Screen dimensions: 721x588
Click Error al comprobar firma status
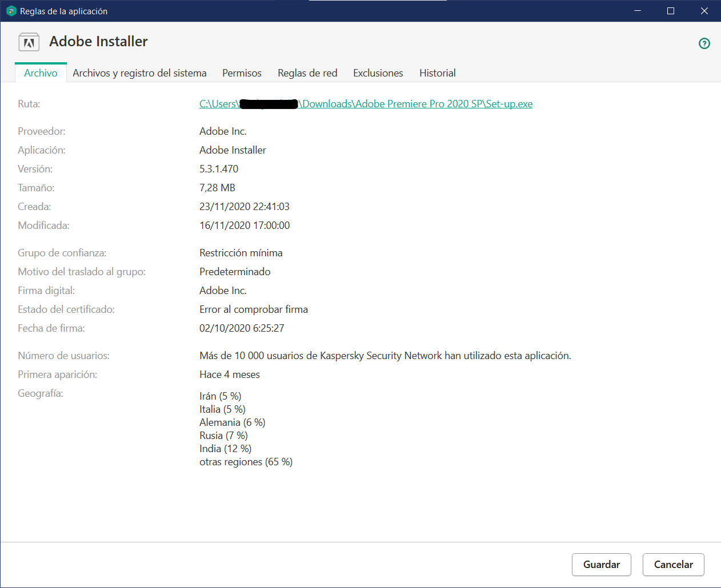[254, 309]
